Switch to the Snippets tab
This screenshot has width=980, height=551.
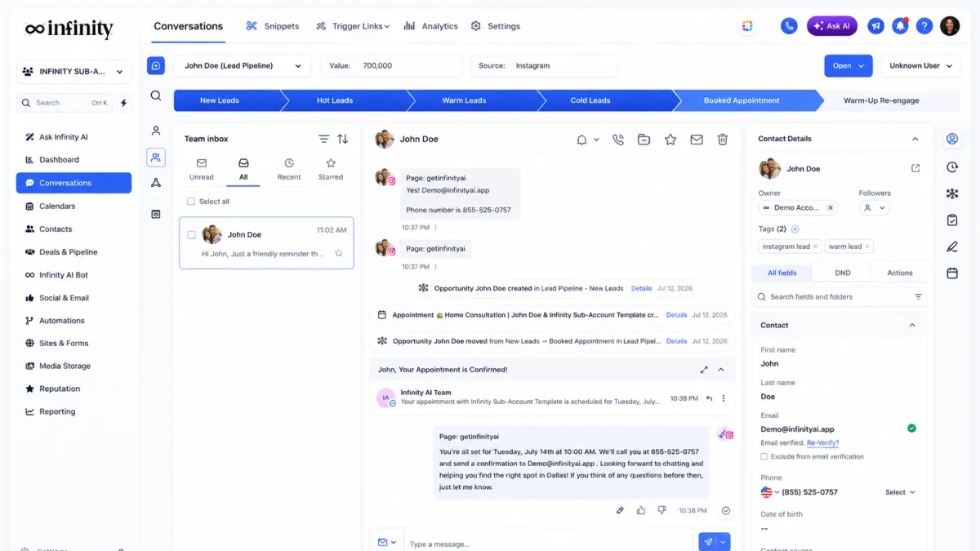(x=273, y=26)
